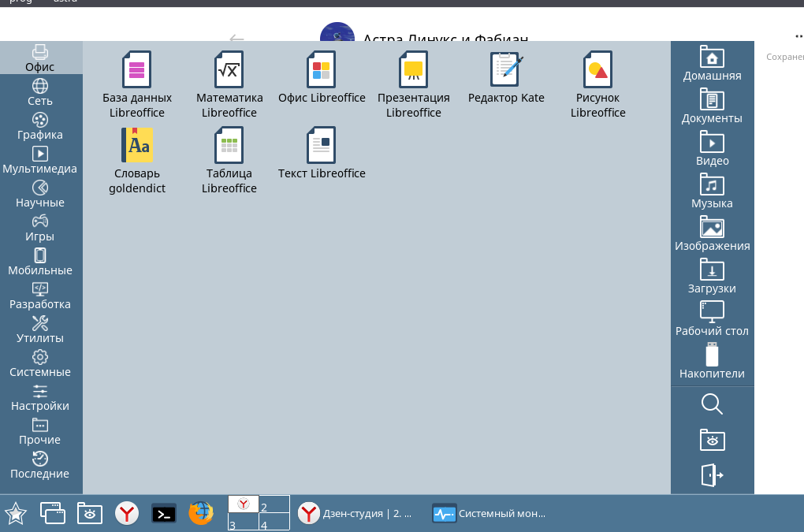Show the Игры category

(40, 228)
